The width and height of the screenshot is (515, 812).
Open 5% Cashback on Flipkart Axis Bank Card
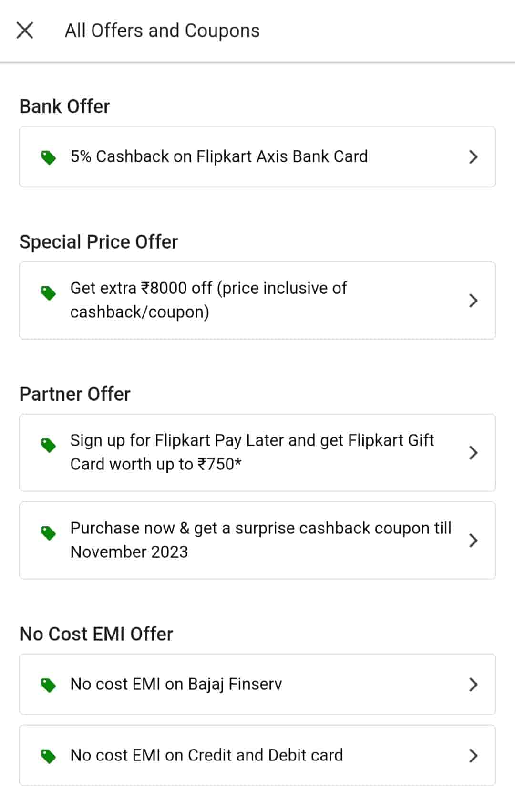[x=219, y=157]
